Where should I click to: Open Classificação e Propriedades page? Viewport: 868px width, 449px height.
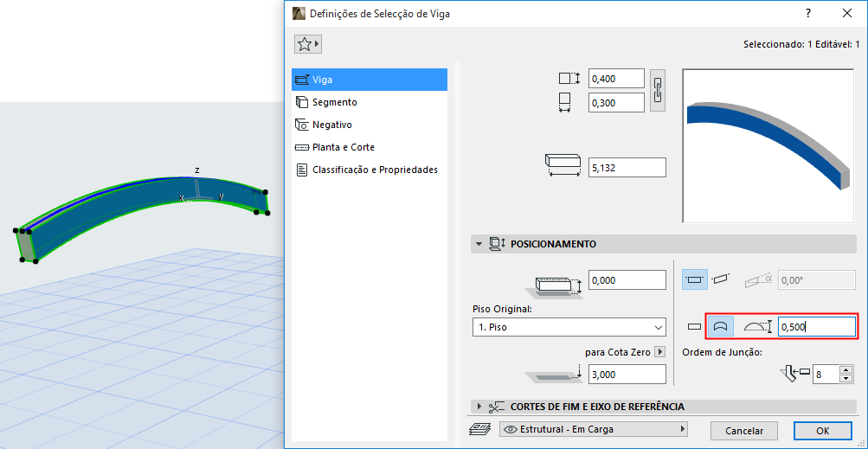click(370, 170)
